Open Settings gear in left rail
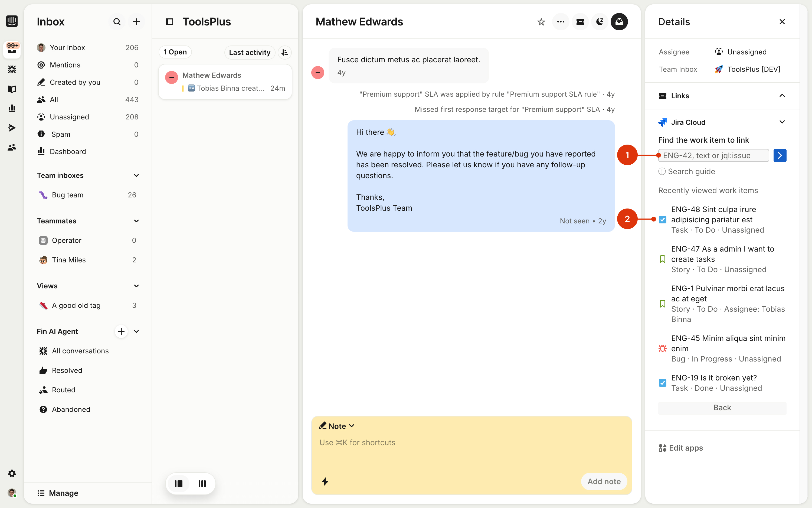The image size is (812, 508). point(12,473)
